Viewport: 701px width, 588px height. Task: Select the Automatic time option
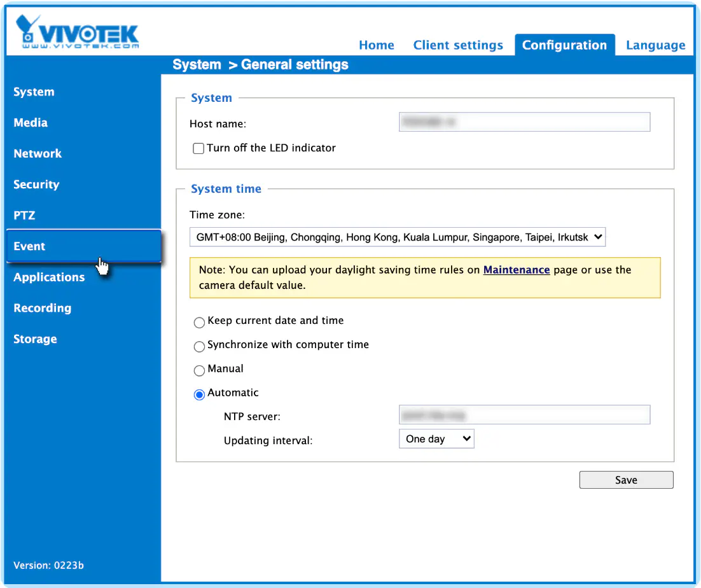pos(199,395)
